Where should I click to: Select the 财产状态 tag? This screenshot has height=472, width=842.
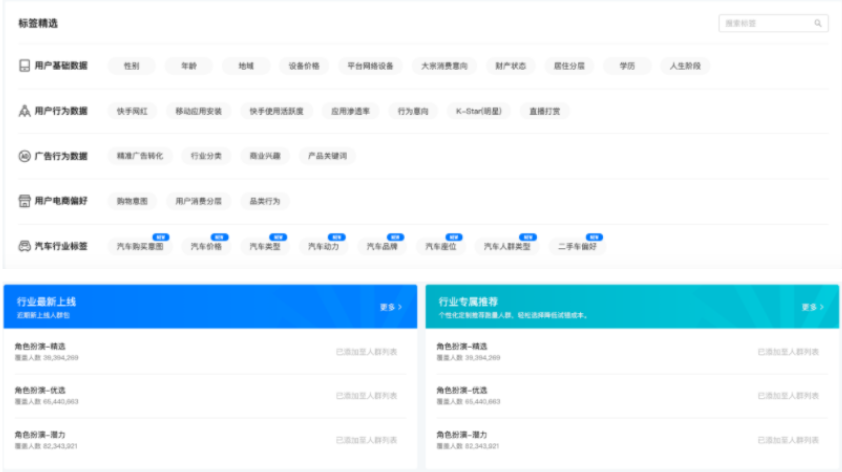coord(510,66)
